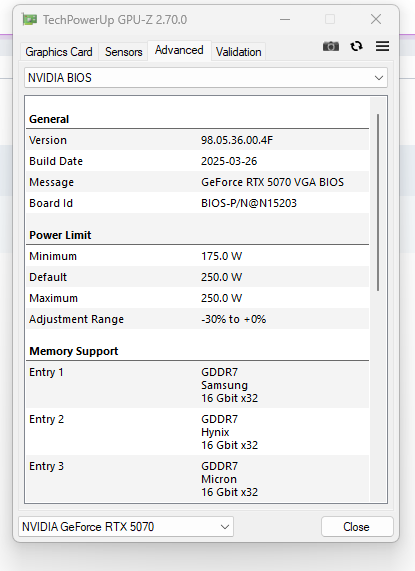Click the Close button
This screenshot has width=415, height=571.
pyautogui.click(x=357, y=527)
